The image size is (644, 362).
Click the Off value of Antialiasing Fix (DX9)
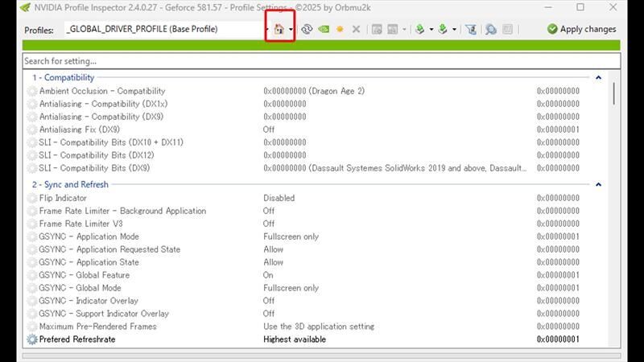tap(269, 130)
